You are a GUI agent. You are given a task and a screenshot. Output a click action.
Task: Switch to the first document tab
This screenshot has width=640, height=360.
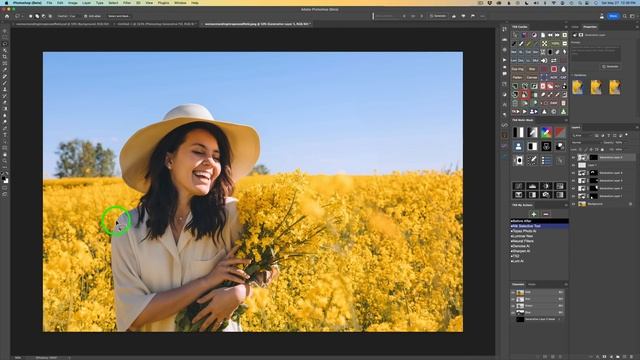click(62, 24)
